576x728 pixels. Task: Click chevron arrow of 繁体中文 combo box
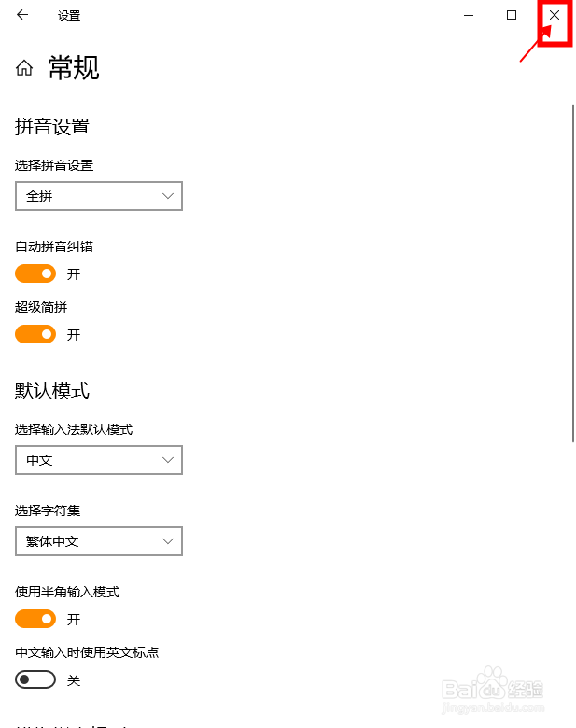pos(168,541)
